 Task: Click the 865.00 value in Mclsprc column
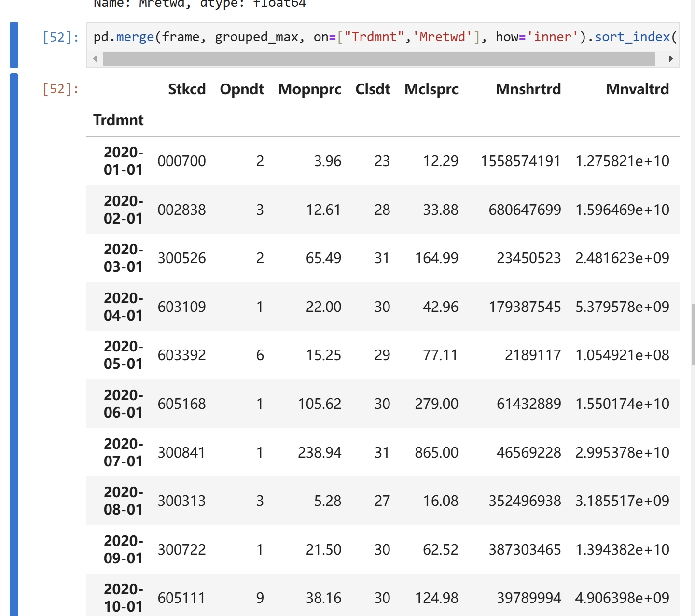coord(436,452)
